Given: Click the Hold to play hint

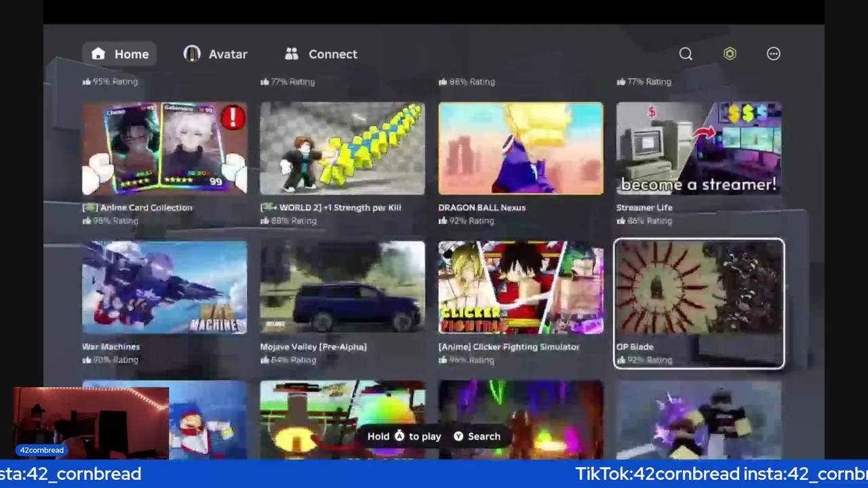Looking at the screenshot, I should [404, 436].
